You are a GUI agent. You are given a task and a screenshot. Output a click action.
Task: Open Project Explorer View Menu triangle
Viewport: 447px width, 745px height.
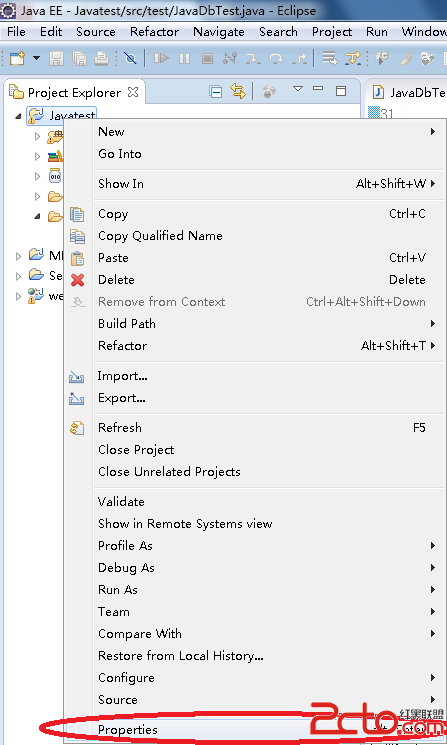[298, 88]
